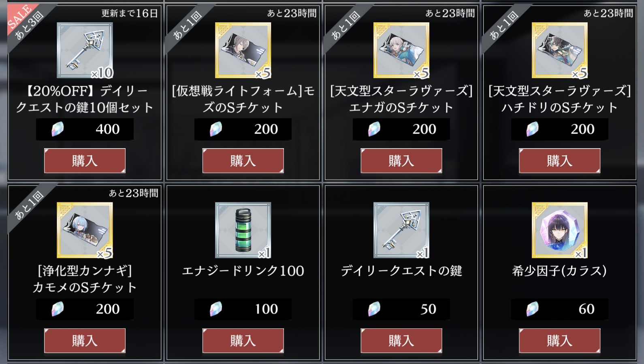Image resolution: width=644 pixels, height=364 pixels.
Task: Select the ハチドリ S-ticket item icon
Action: point(560,50)
